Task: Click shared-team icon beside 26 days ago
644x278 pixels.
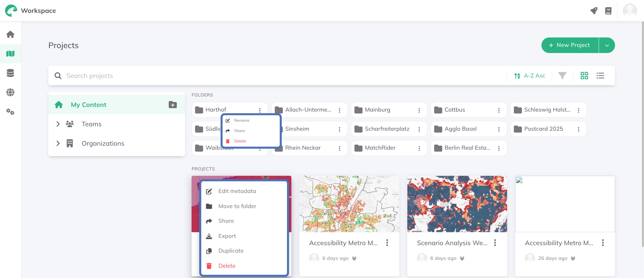Action: point(573,258)
